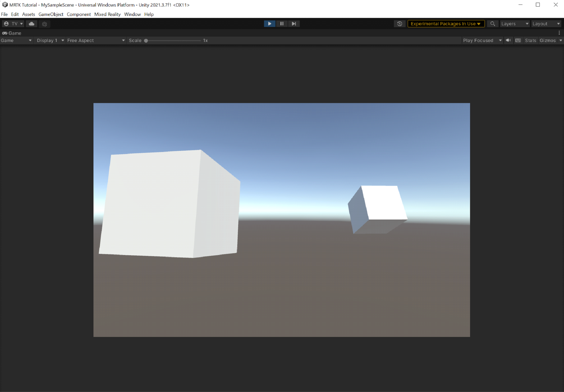Click the Display 1 dropdown selector
The width and height of the screenshot is (564, 392).
pyautogui.click(x=50, y=40)
